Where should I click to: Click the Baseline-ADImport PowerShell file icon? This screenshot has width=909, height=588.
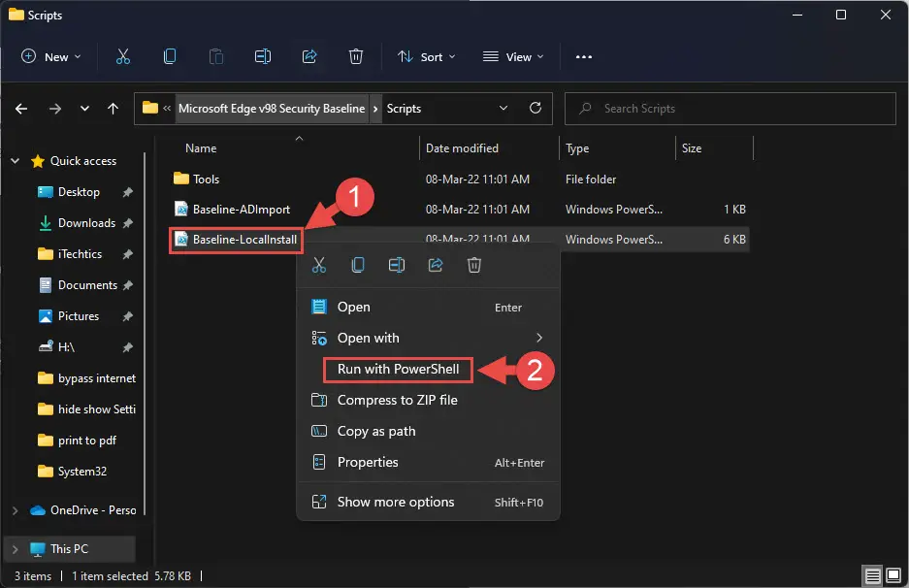(181, 209)
